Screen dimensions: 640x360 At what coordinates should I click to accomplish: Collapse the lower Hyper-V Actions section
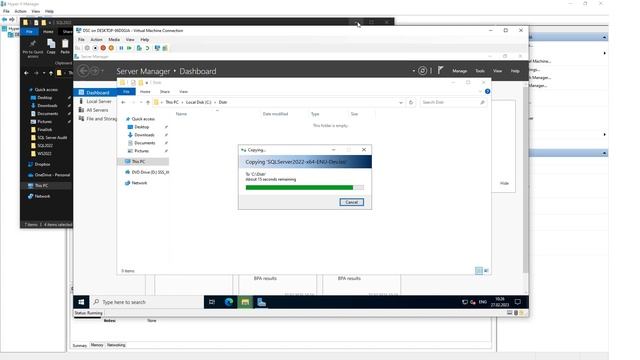coord(604,153)
